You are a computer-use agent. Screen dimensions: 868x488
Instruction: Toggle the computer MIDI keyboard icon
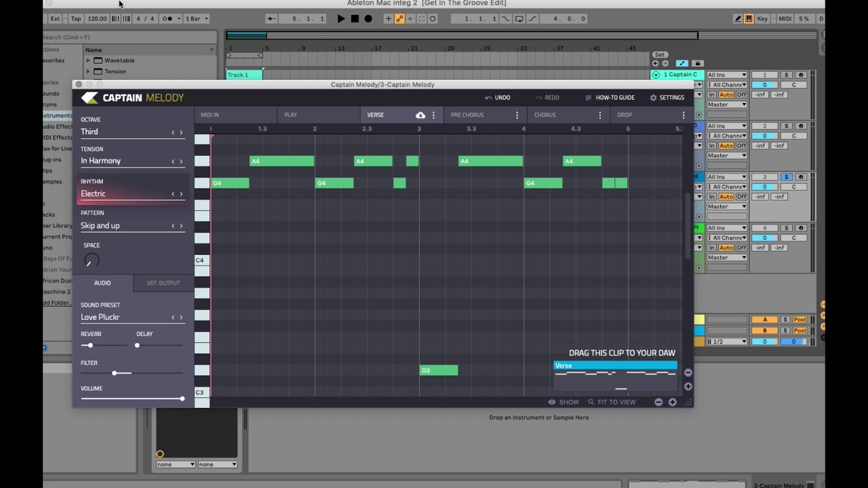(749, 18)
